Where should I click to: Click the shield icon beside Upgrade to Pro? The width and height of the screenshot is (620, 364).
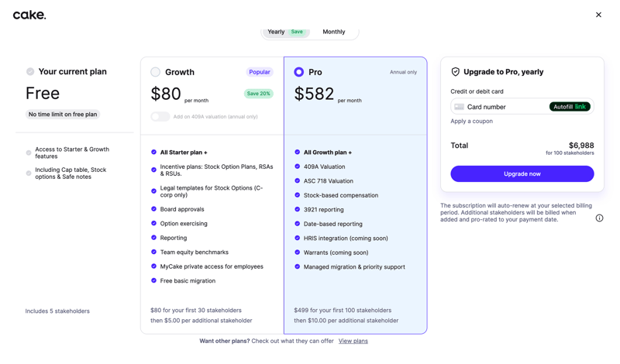(456, 72)
